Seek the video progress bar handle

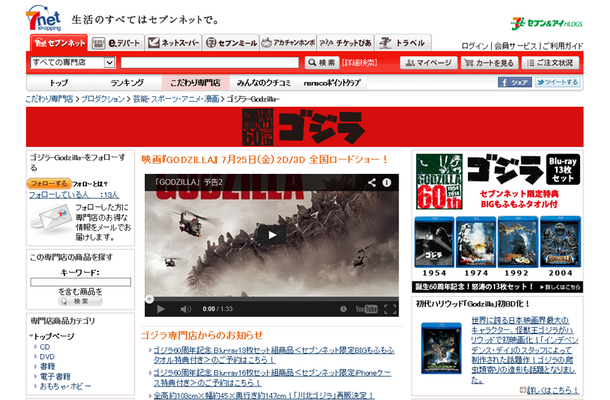[x=149, y=299]
